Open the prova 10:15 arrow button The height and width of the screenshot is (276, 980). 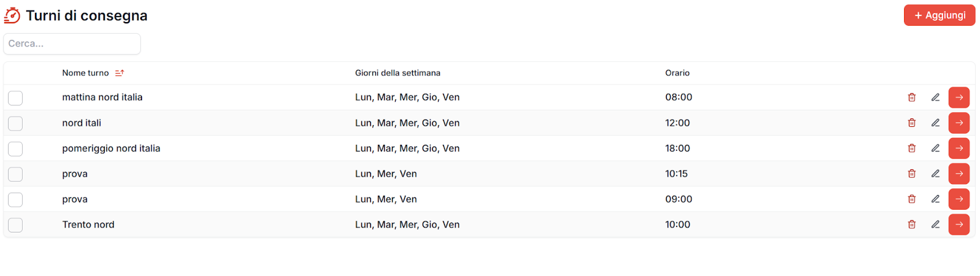click(959, 174)
